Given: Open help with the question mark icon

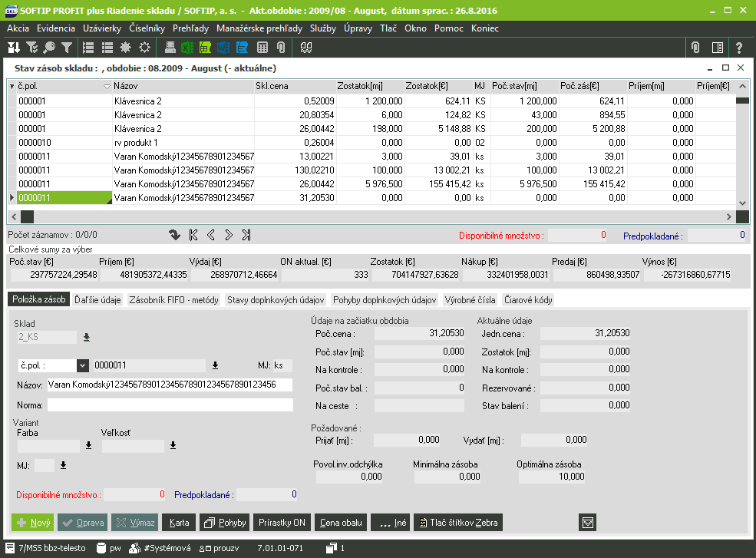Looking at the screenshot, I should pos(739,48).
